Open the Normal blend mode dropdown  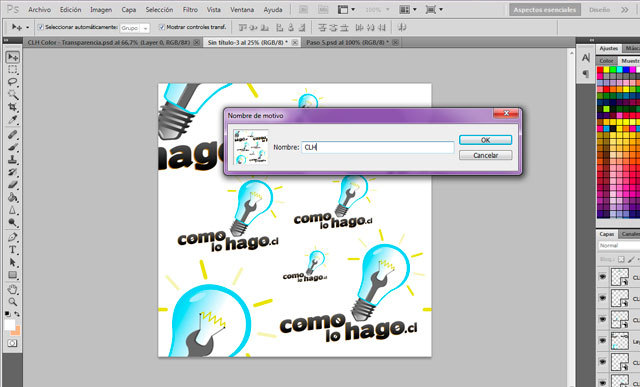pyautogui.click(x=619, y=246)
